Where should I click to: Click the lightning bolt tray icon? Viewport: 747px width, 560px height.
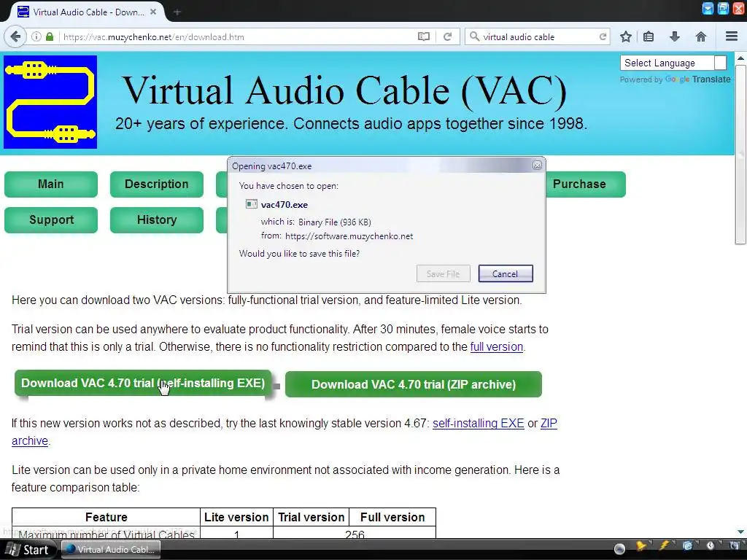pos(664,545)
